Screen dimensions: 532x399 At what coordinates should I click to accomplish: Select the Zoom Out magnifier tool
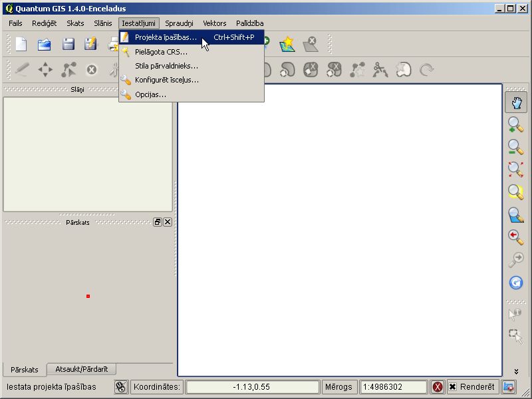click(516, 147)
